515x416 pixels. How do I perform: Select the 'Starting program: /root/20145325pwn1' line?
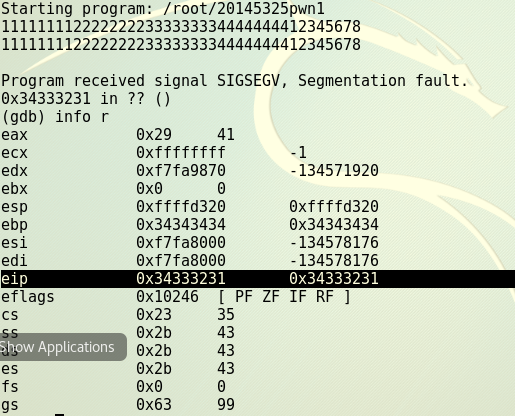(163, 9)
